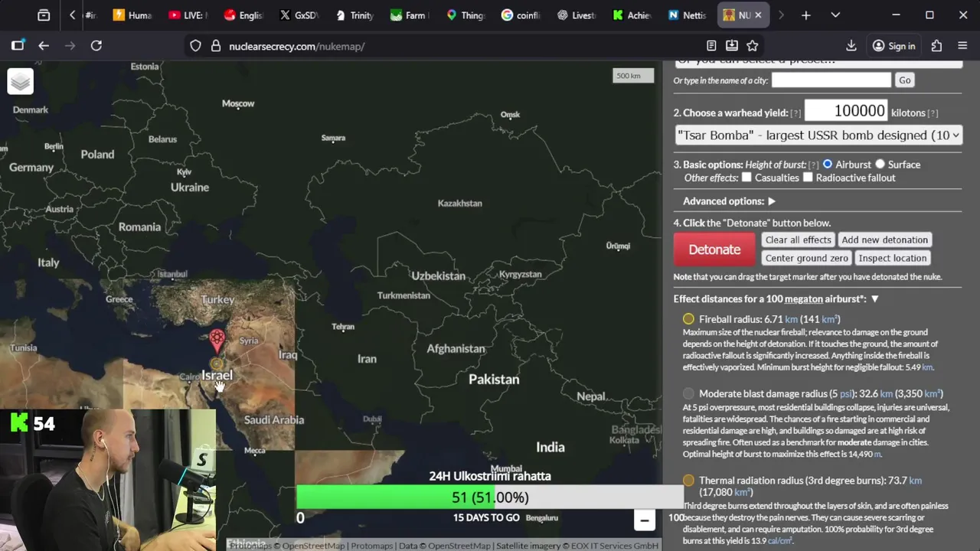
Task: Open the Tsar Bomba warhead preset dropdown
Action: [x=818, y=135]
